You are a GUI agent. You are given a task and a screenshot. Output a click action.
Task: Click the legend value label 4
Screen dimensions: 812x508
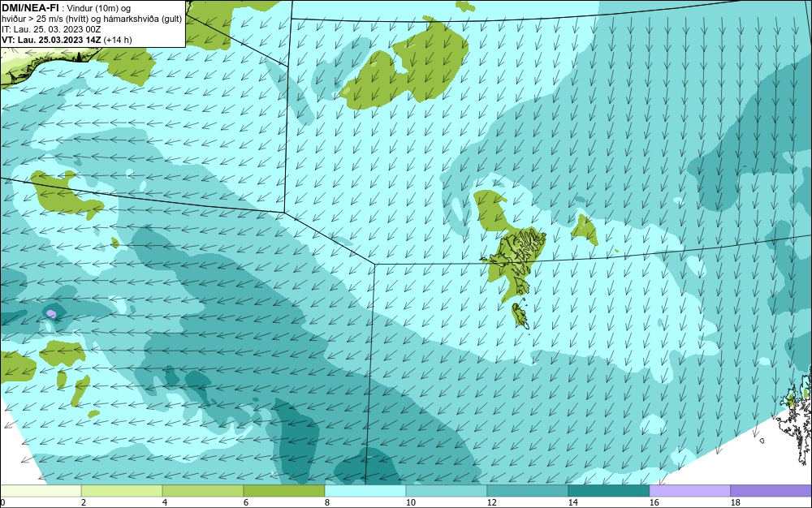pyautogui.click(x=165, y=502)
